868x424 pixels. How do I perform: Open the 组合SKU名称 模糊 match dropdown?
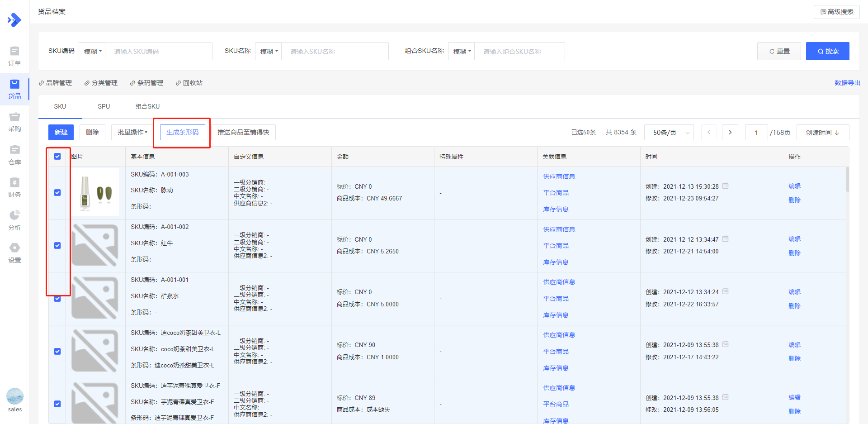click(462, 51)
